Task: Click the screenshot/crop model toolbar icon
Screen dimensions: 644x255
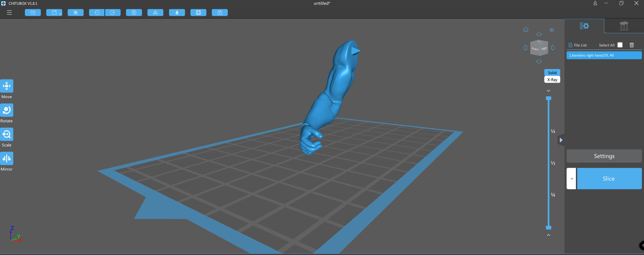Action: (x=75, y=13)
